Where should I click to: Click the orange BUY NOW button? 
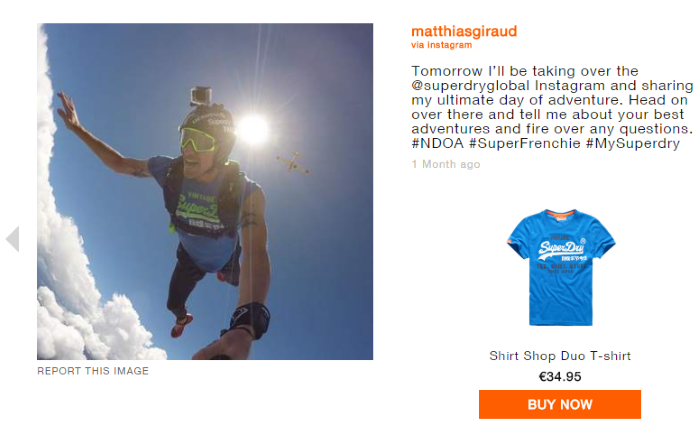coord(560,405)
